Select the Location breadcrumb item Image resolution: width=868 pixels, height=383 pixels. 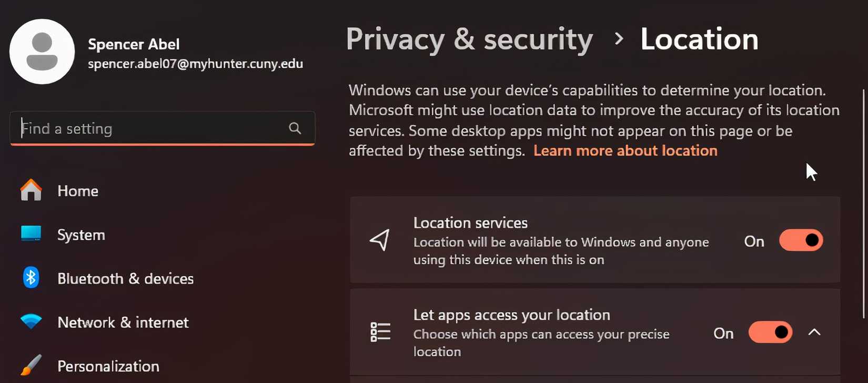click(699, 39)
